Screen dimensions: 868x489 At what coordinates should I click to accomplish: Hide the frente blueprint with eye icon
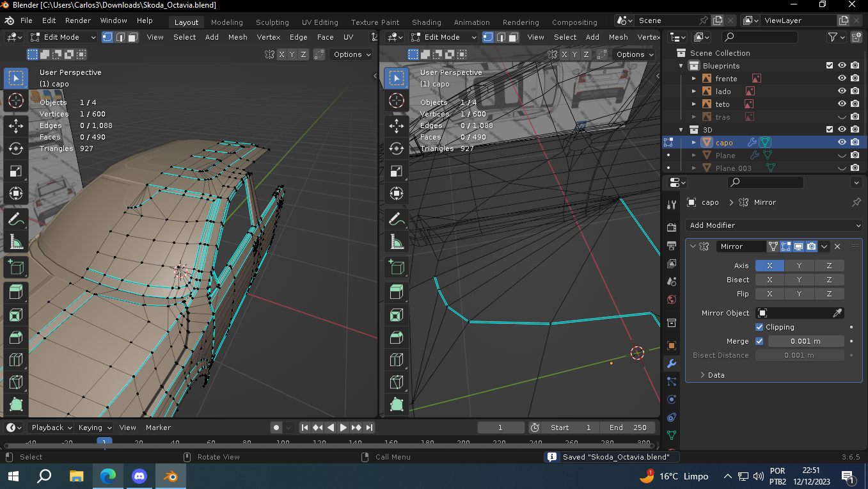pyautogui.click(x=842, y=79)
